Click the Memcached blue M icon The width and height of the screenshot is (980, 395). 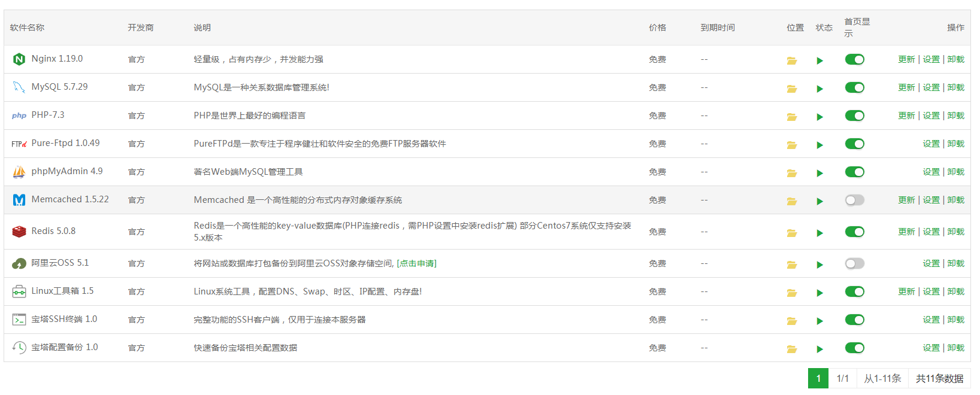tap(19, 200)
